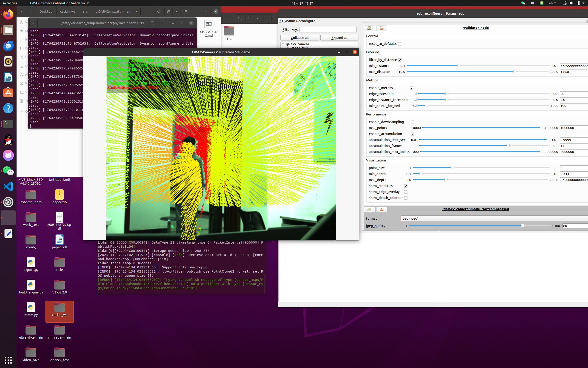Click search icon in terminal title bar
Image resolution: width=588 pixels, height=368 pixels.
point(152,23)
